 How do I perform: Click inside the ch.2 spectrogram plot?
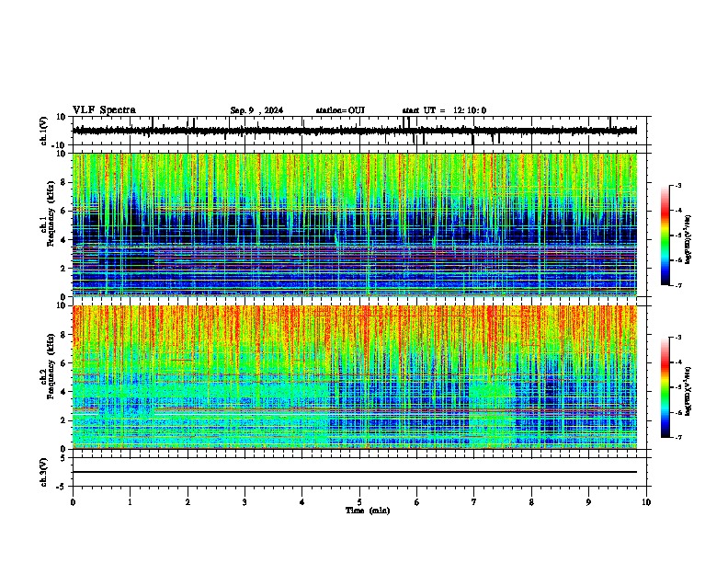(354, 377)
